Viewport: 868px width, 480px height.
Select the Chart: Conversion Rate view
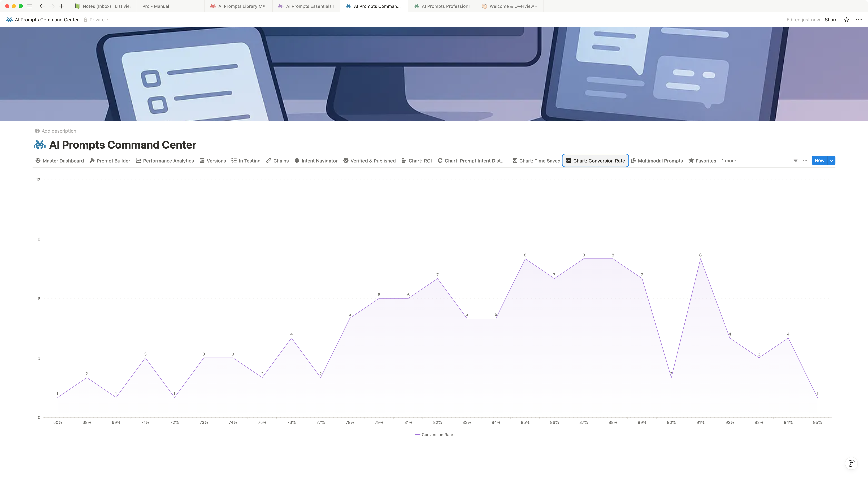595,161
